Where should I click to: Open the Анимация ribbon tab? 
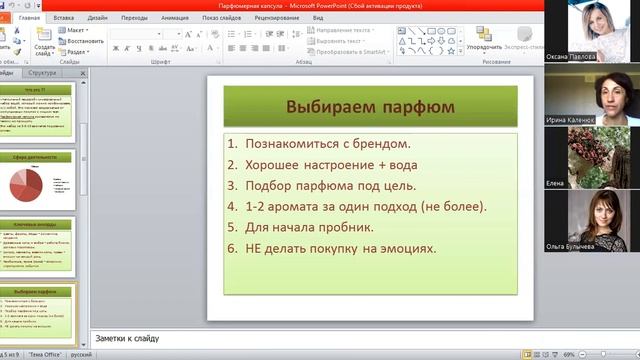175,18
